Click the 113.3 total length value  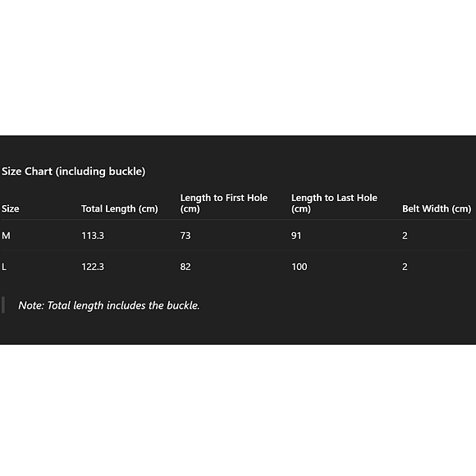[x=93, y=236]
